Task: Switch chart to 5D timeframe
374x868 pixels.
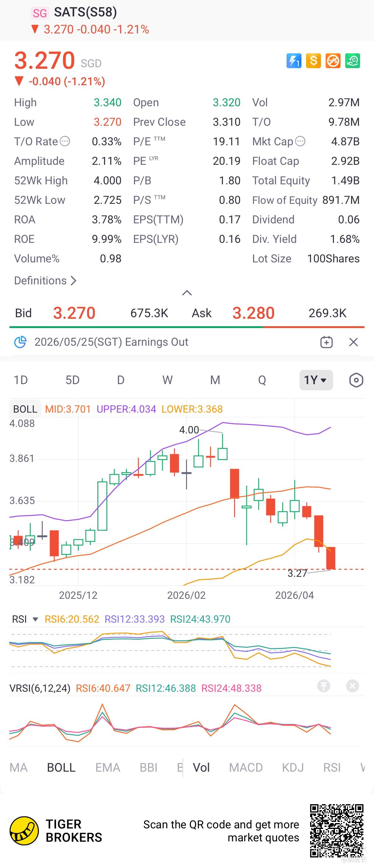Action: tap(72, 380)
